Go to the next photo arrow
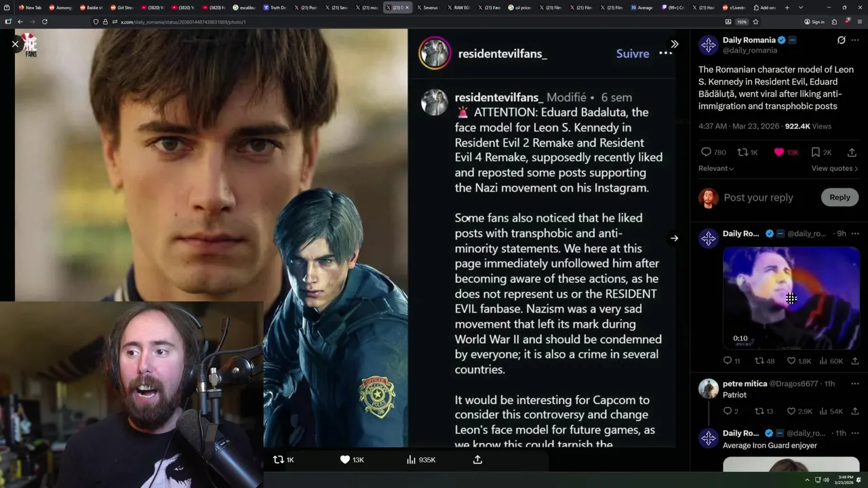Image resolution: width=868 pixels, height=488 pixels. point(674,238)
